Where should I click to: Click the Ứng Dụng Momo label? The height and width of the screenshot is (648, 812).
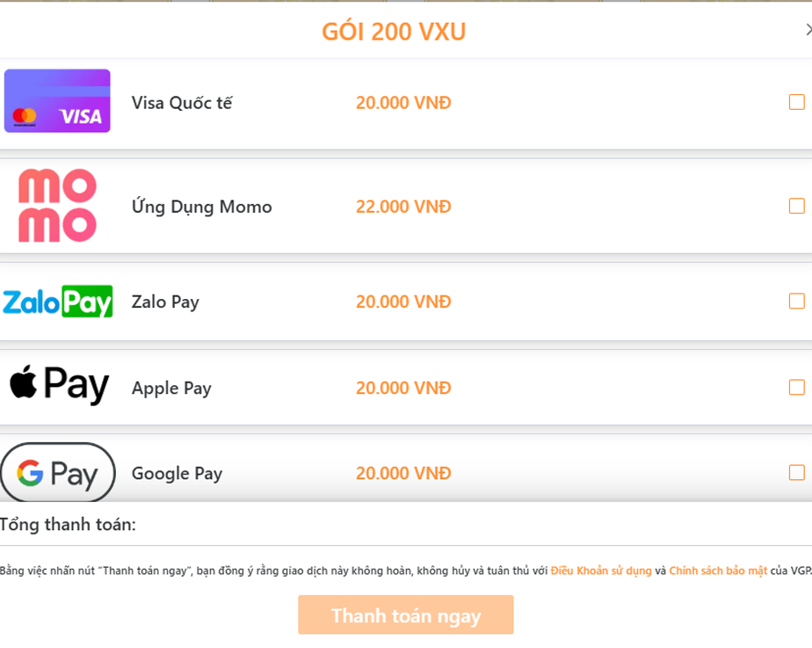click(x=201, y=207)
